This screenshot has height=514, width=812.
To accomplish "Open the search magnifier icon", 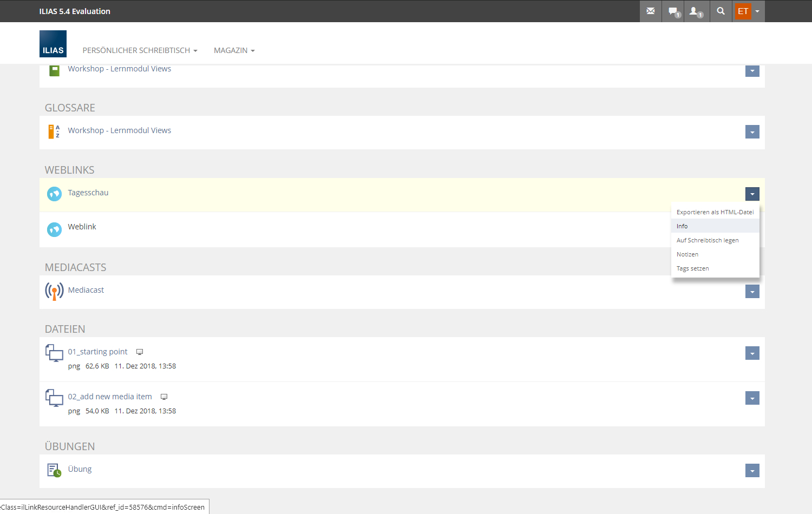I will tap(721, 11).
